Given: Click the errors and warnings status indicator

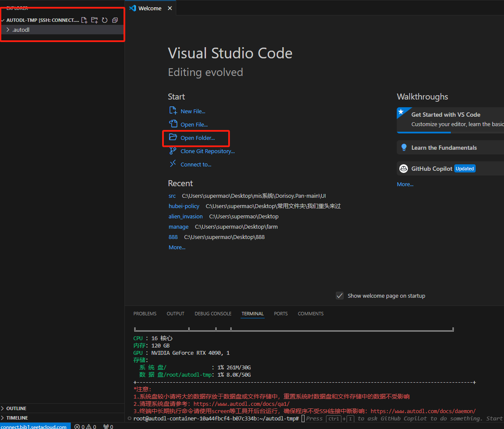Looking at the screenshot, I should coord(85,426).
